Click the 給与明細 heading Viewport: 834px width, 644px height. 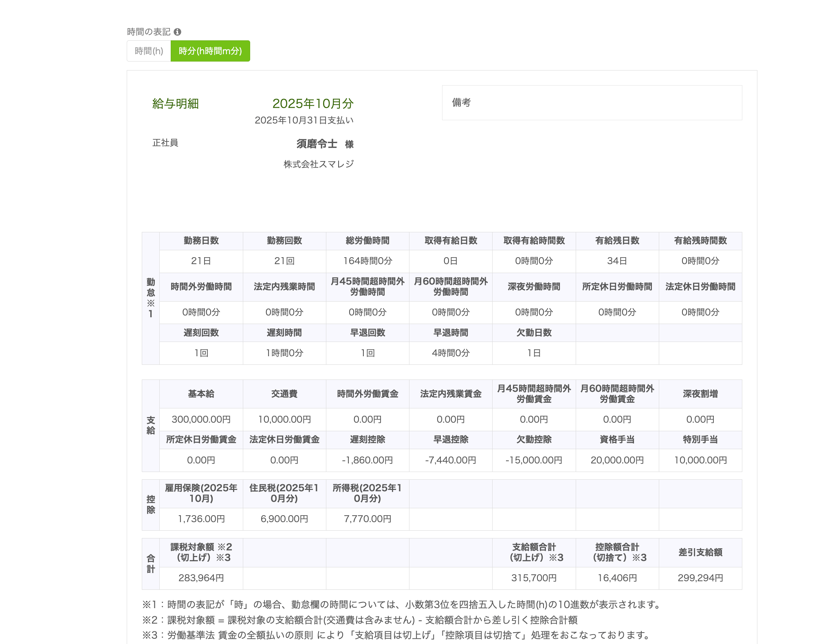175,104
